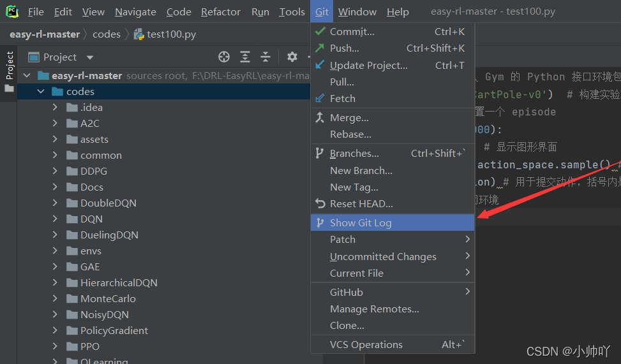
Task: Select the GAE folder row
Action: pos(163,266)
